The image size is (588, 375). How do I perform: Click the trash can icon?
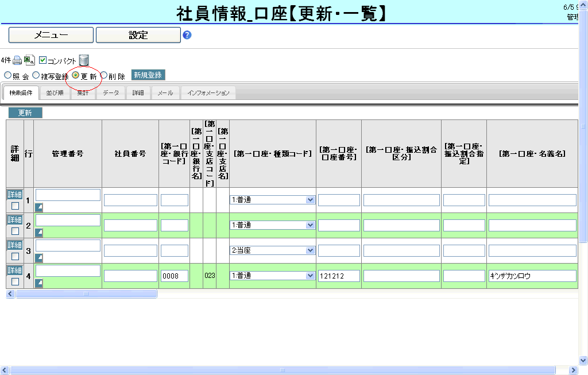click(x=84, y=60)
